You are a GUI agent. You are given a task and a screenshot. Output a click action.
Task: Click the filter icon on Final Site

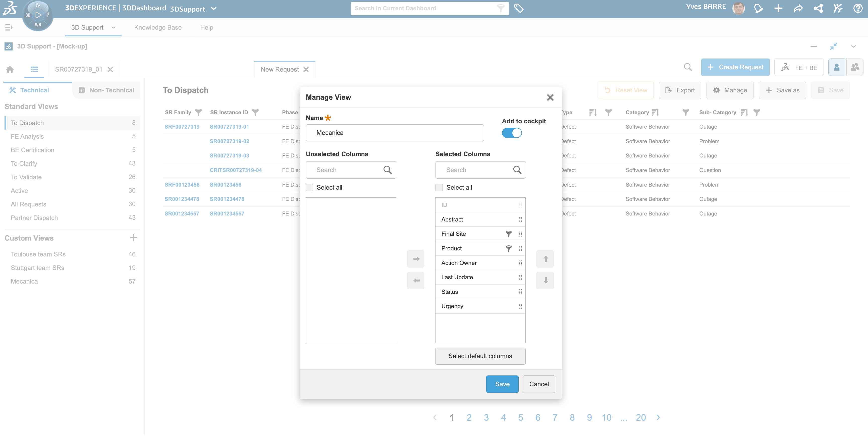(508, 234)
